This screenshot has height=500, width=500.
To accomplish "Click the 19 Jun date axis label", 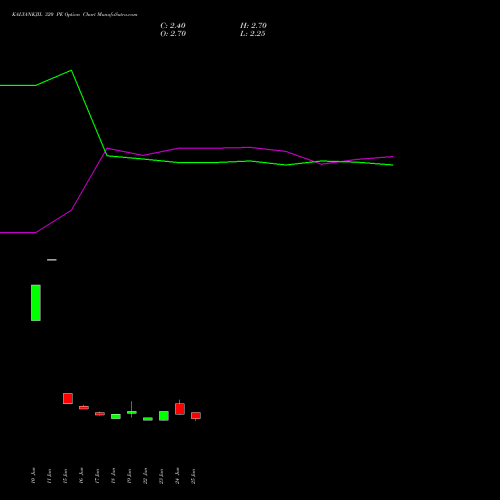I will tap(129, 475).
